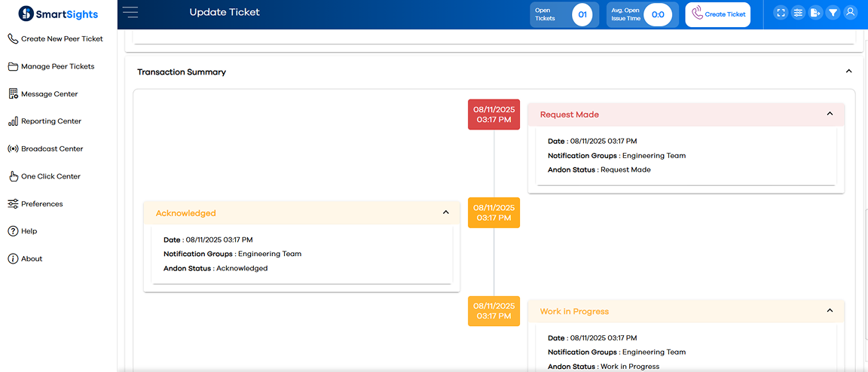Select Reporting Center in the sidebar

click(x=50, y=121)
